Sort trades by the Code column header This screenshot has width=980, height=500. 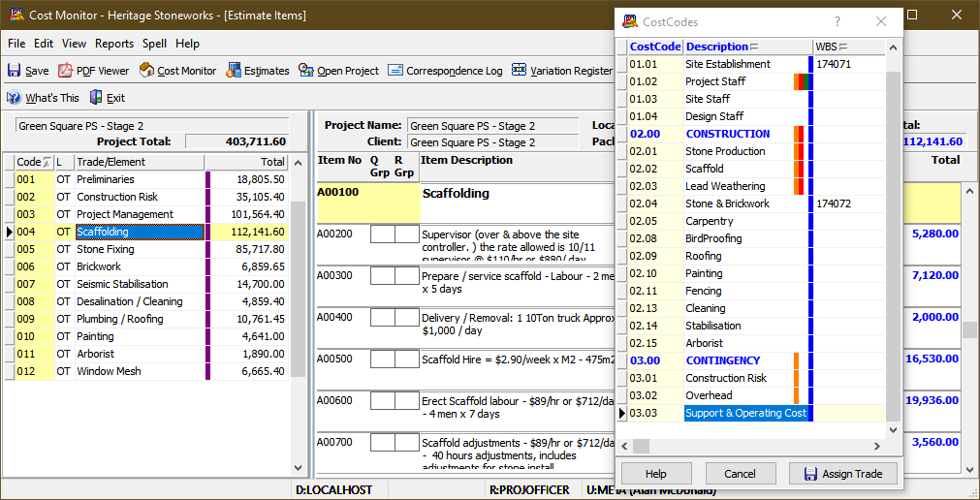34,162
